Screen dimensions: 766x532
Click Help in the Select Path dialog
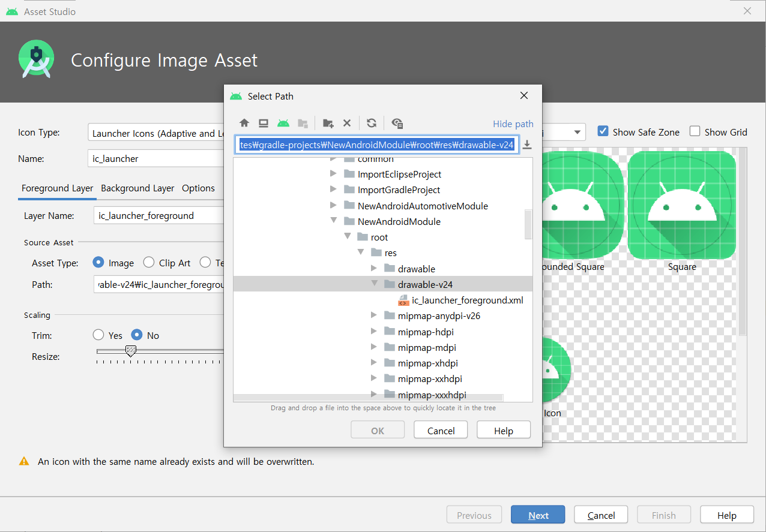click(x=504, y=431)
